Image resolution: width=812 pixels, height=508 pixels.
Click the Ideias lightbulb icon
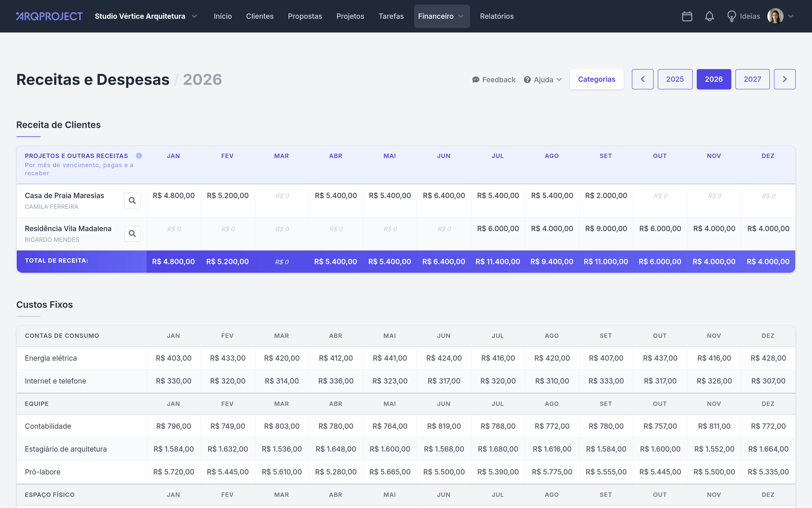coord(732,16)
